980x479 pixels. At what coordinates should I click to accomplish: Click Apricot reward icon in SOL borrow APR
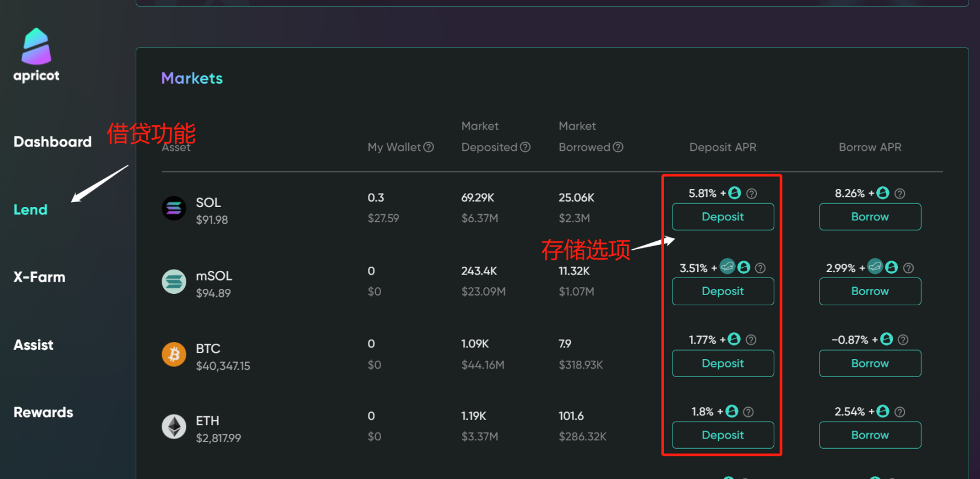tap(883, 193)
